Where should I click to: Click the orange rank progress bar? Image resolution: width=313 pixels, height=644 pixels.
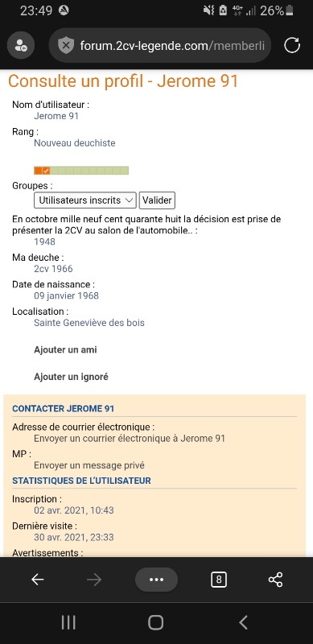click(81, 171)
